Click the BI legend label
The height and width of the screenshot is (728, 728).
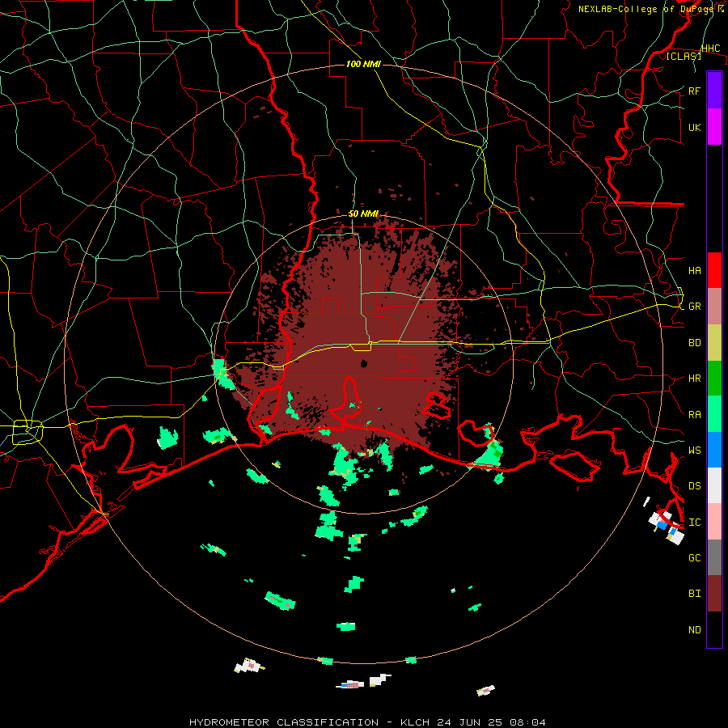pyautogui.click(x=694, y=594)
